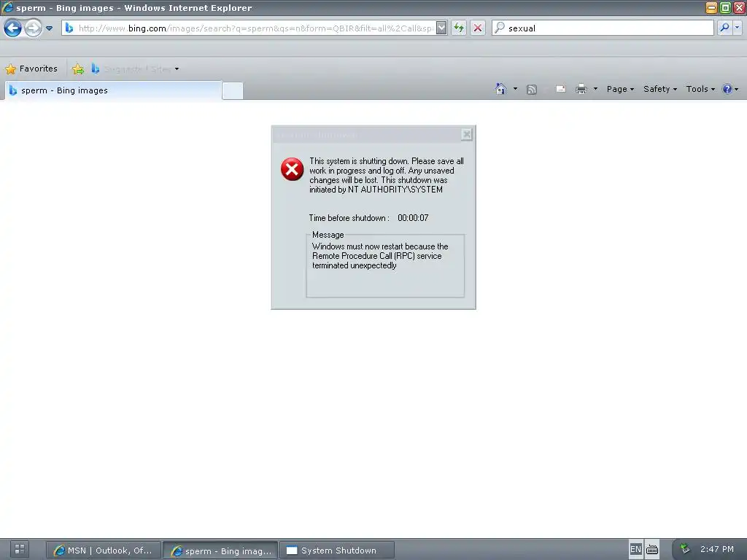Open the Page menu

point(620,89)
